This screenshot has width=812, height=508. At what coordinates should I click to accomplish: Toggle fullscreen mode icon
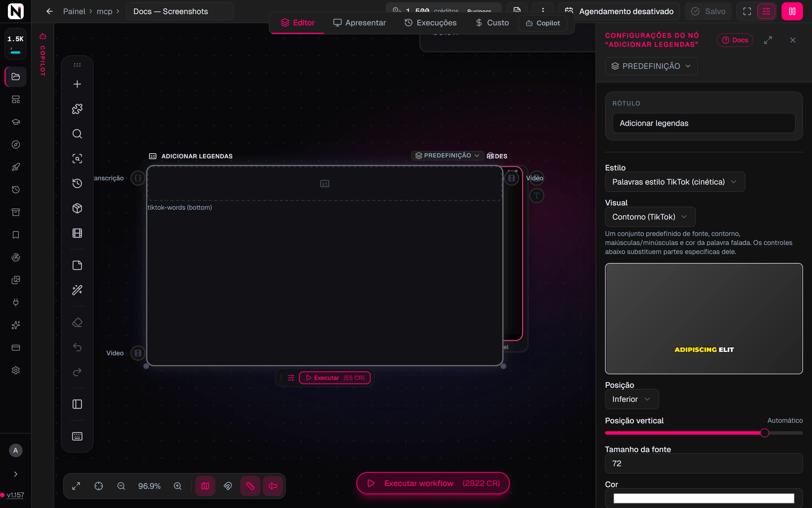(x=747, y=11)
